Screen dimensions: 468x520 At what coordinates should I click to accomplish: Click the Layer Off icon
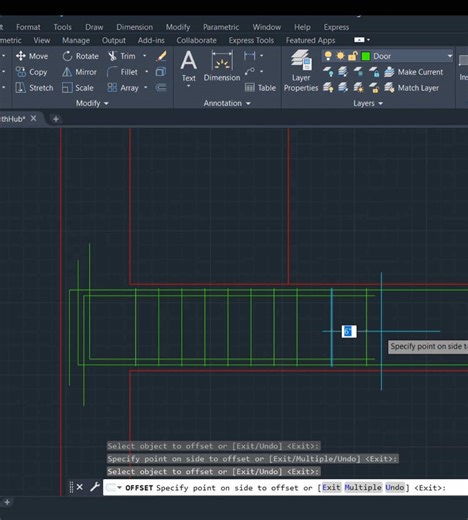point(328,72)
